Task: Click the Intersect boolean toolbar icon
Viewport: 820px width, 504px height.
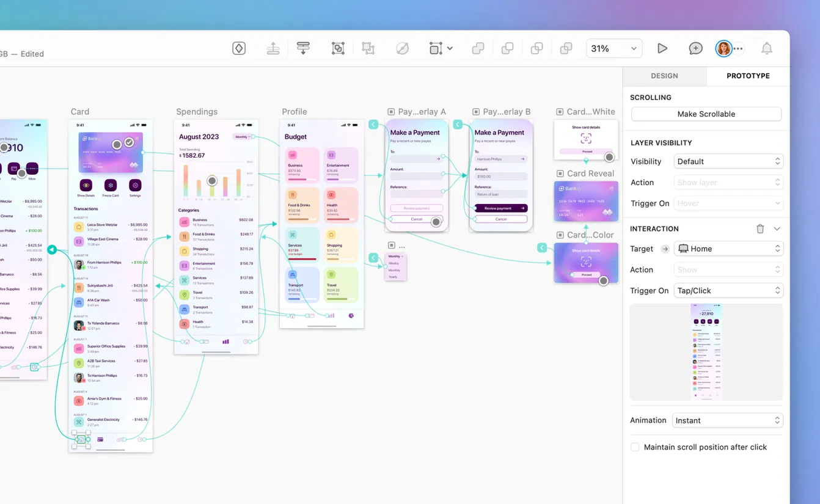Action: click(x=536, y=48)
